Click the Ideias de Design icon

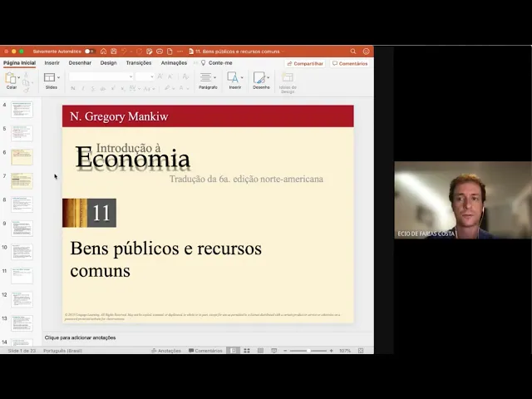click(288, 77)
